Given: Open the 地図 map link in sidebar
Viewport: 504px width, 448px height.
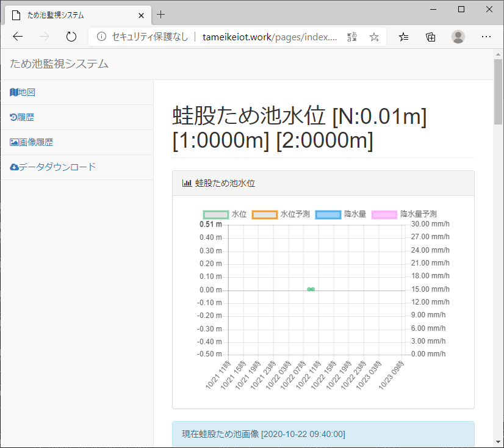Looking at the screenshot, I should [23, 92].
